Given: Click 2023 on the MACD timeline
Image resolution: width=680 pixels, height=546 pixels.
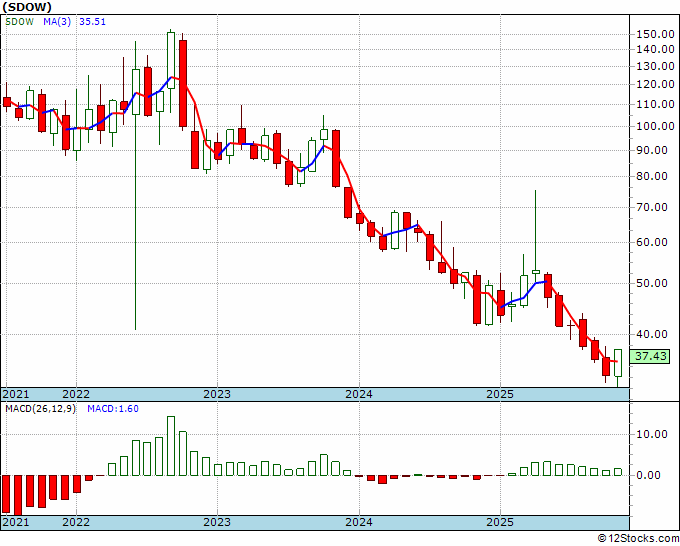Looking at the screenshot, I should [217, 522].
